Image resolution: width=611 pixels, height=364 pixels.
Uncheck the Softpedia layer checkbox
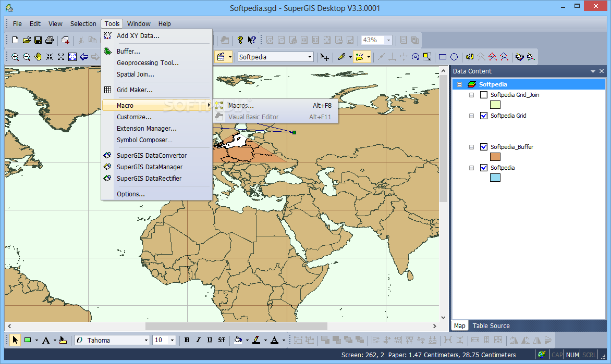coord(484,168)
